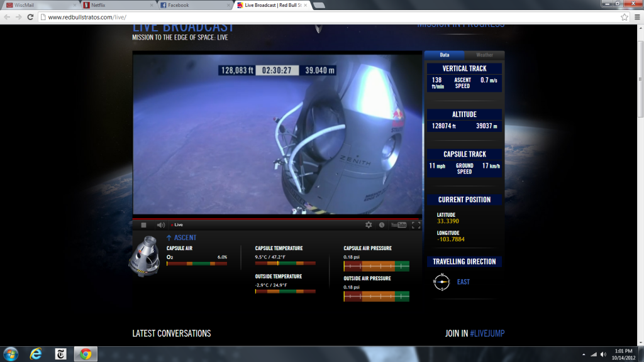Switch to the Facebook browser tab

tap(195, 5)
